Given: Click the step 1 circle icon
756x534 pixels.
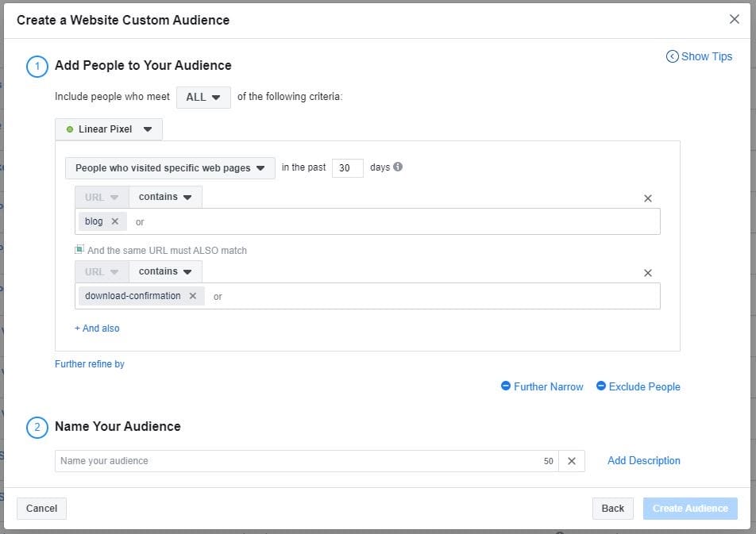Looking at the screenshot, I should pyautogui.click(x=37, y=67).
